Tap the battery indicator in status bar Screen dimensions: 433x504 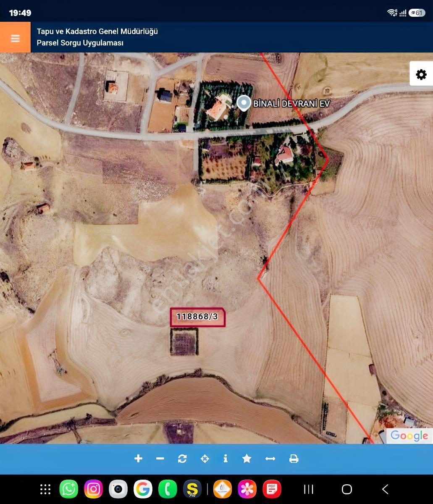point(417,13)
